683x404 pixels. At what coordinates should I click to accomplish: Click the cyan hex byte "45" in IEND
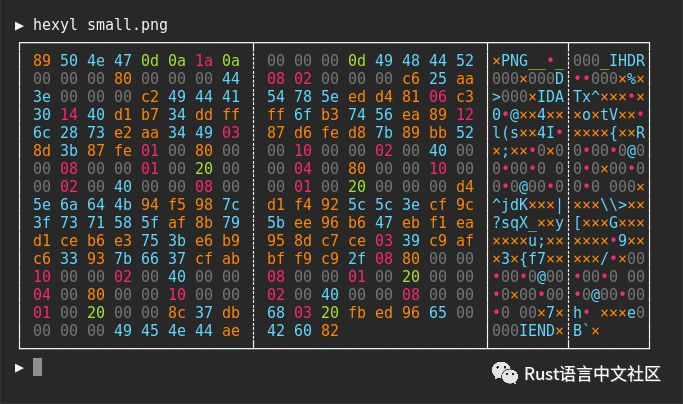click(150, 330)
